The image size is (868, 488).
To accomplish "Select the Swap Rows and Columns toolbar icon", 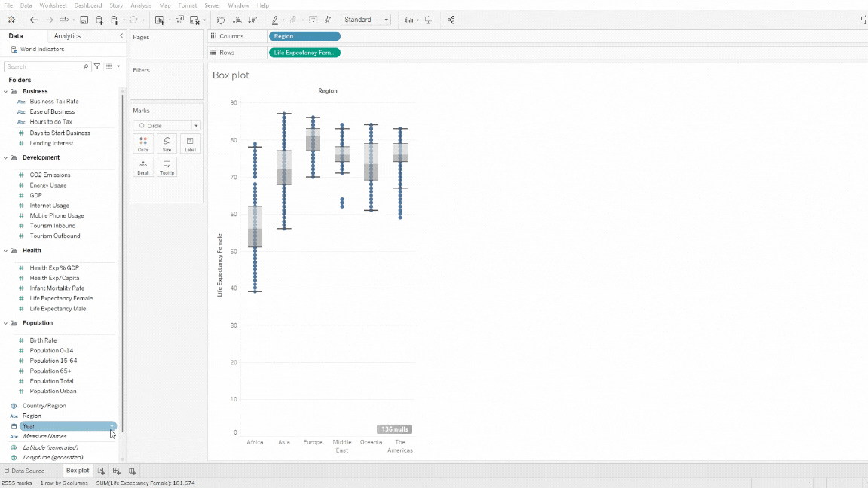I will (x=222, y=20).
